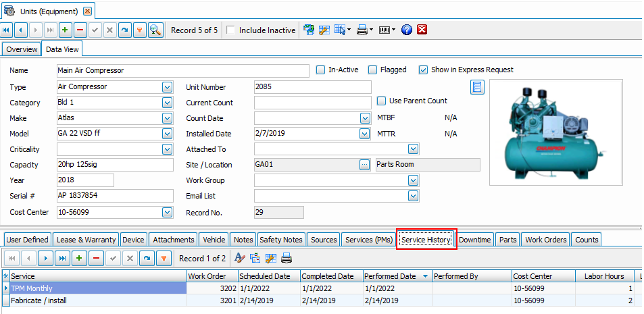Check the In-Active checkbox
This screenshot has width=644, height=314.
320,70
